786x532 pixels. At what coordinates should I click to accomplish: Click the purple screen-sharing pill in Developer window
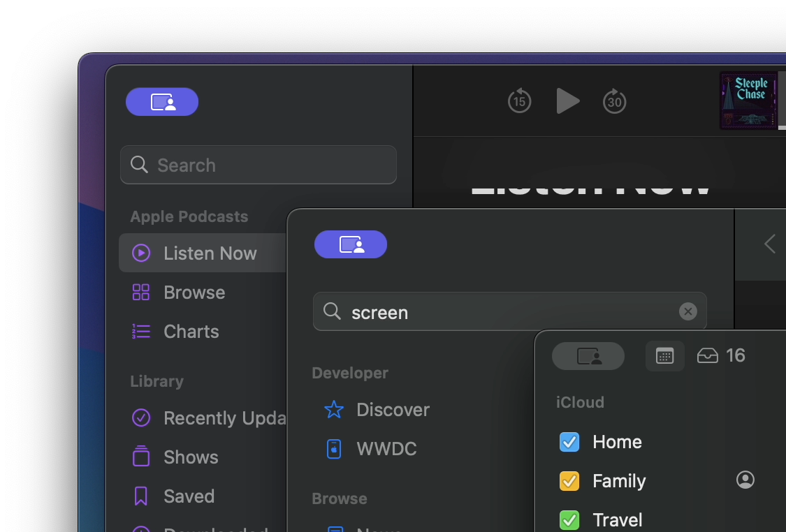[x=351, y=244]
